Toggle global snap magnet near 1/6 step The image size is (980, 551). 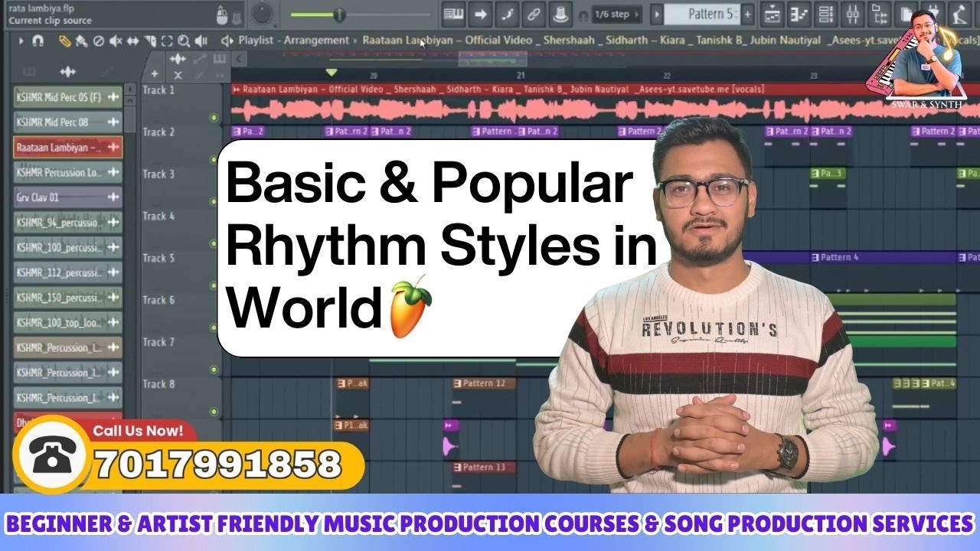click(x=585, y=15)
